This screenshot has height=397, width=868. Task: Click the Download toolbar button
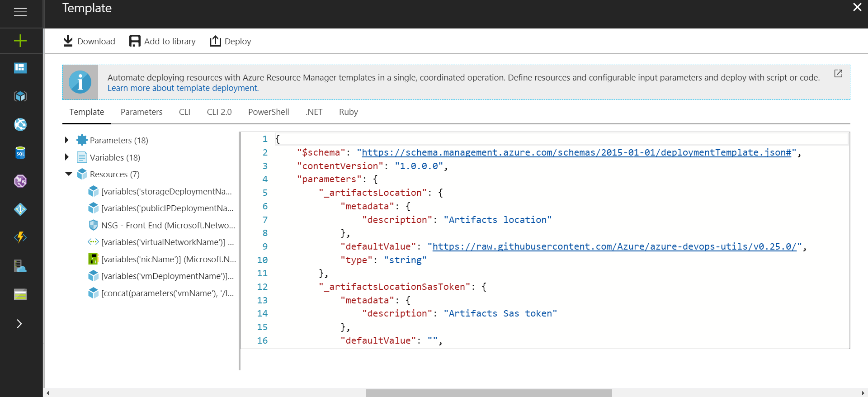[x=89, y=41]
